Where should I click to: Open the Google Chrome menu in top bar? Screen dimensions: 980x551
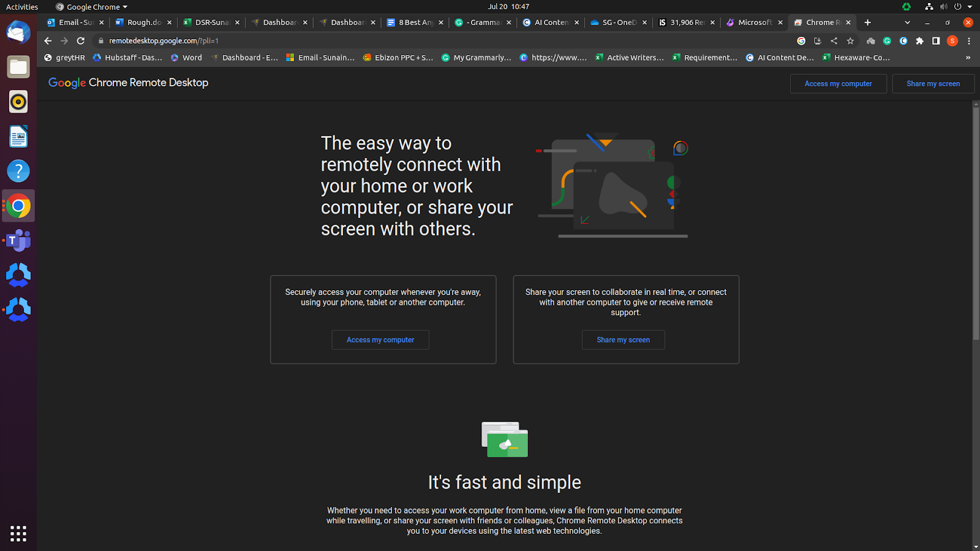pos(91,7)
